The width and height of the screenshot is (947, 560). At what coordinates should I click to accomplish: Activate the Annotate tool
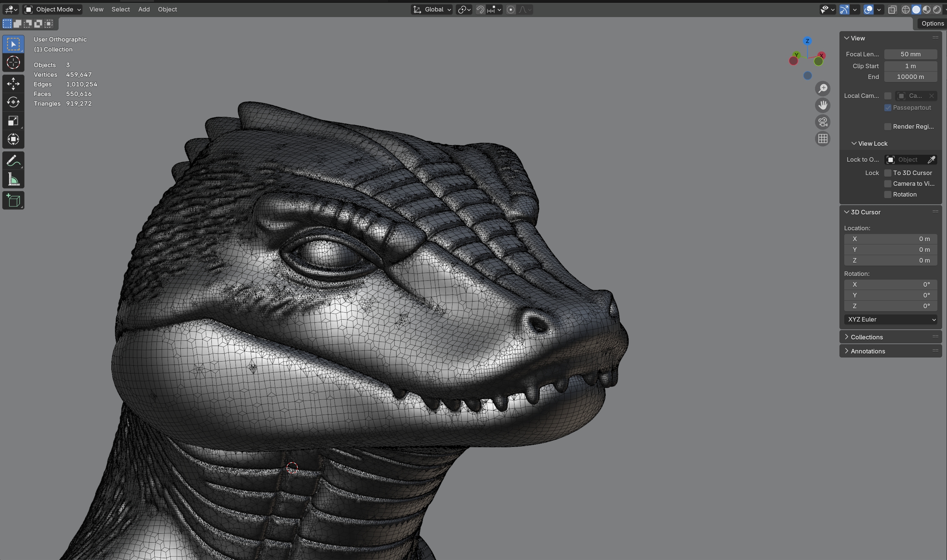pos(13,161)
